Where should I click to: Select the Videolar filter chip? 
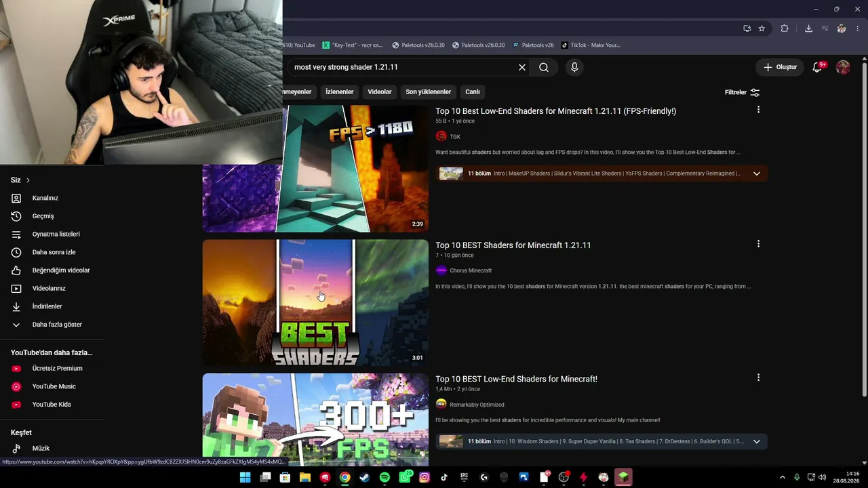380,91
